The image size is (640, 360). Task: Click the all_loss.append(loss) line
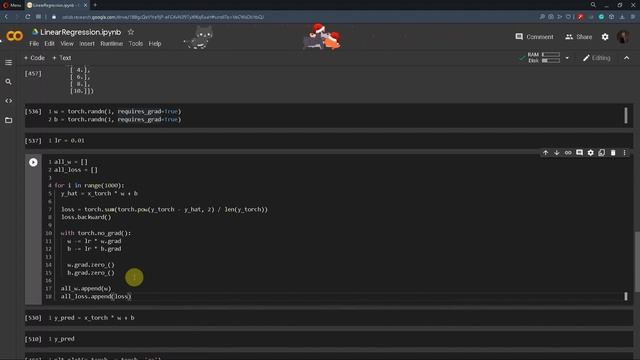[96, 296]
